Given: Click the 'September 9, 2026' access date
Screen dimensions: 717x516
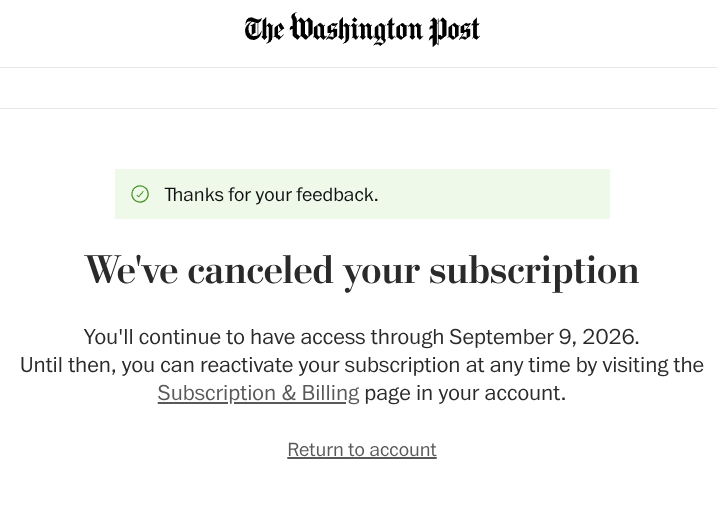Looking at the screenshot, I should (x=543, y=337).
